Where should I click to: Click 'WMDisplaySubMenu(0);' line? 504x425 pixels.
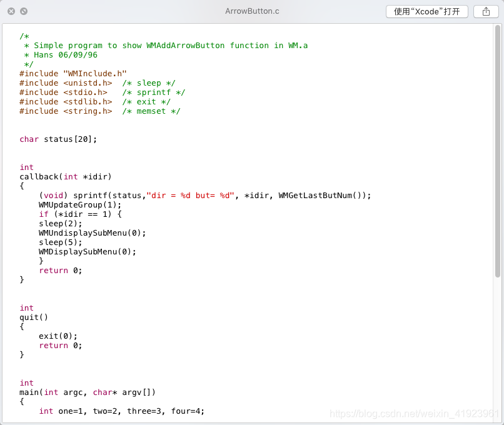click(x=88, y=251)
